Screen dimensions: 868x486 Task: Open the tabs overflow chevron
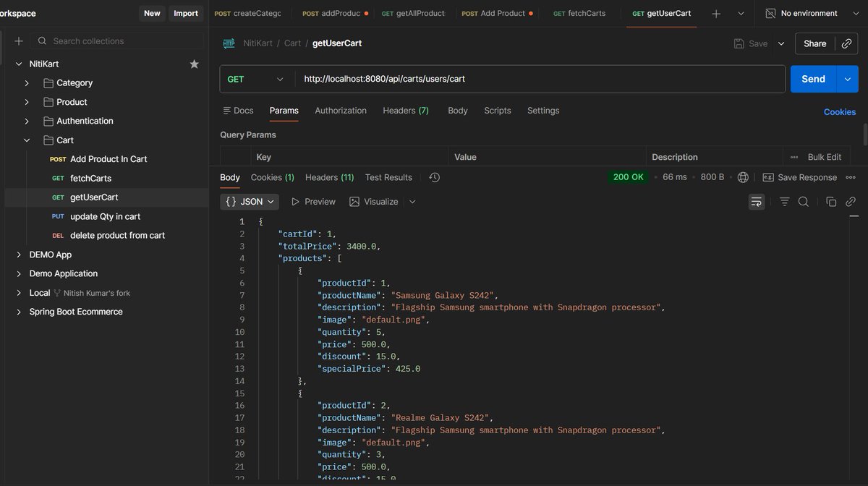(x=741, y=13)
